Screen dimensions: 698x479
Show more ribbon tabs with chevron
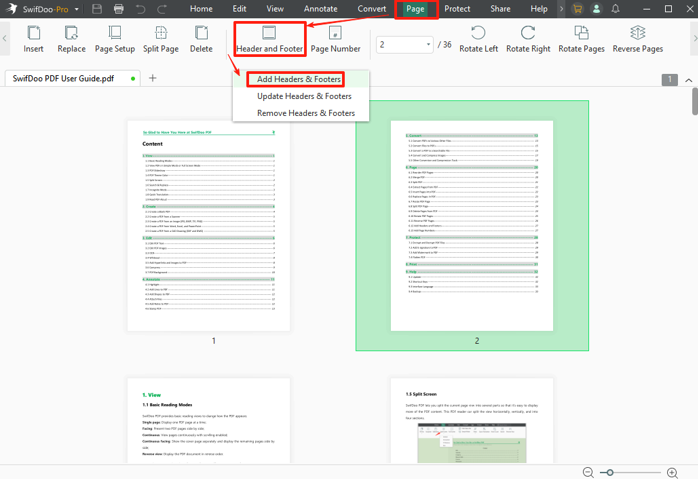[x=561, y=9]
